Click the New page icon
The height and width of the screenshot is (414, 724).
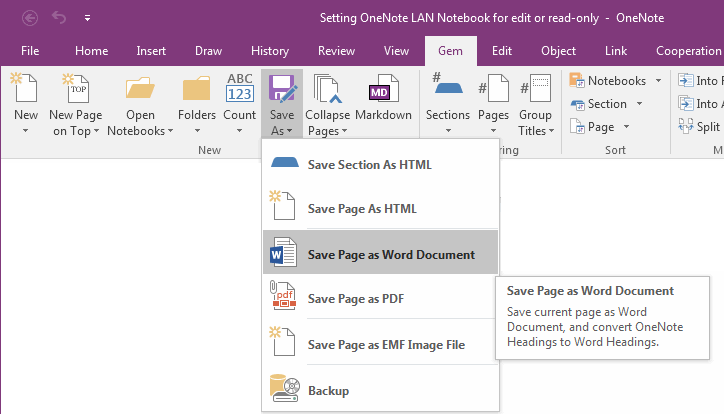[x=24, y=87]
